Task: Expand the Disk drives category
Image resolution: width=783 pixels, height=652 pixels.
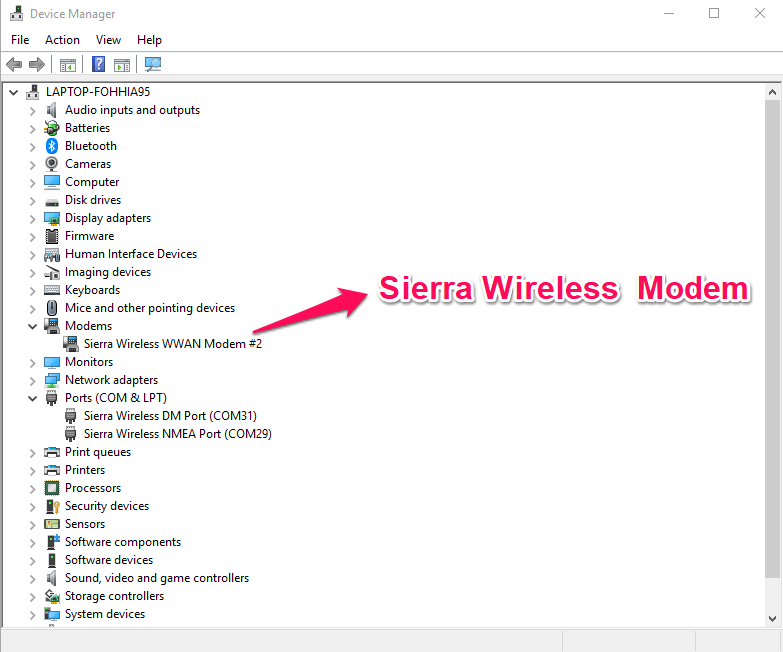Action: tap(32, 201)
